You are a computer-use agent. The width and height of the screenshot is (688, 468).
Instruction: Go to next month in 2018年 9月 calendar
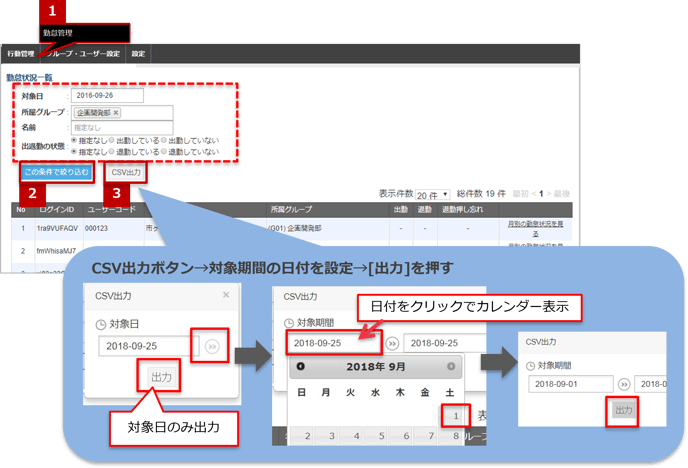click(x=451, y=366)
